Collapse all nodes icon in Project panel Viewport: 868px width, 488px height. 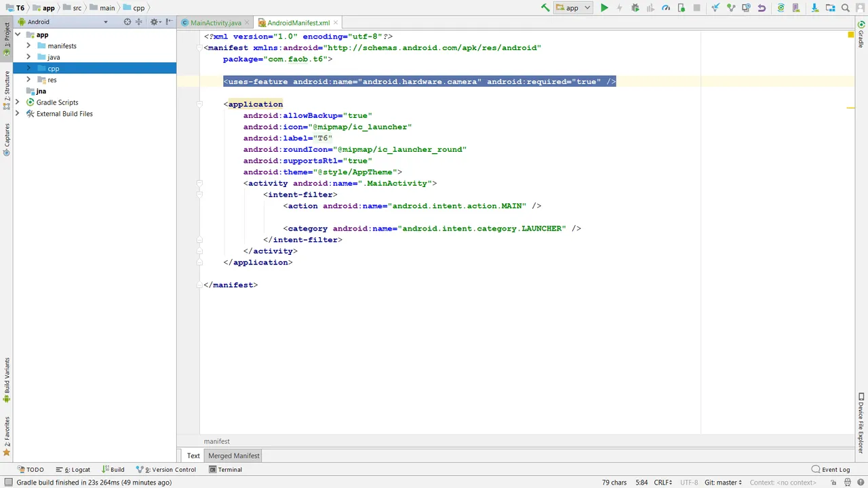tap(138, 22)
